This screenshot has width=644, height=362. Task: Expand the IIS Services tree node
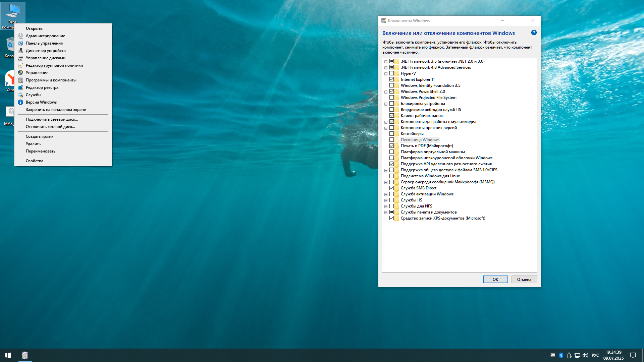pos(386,200)
